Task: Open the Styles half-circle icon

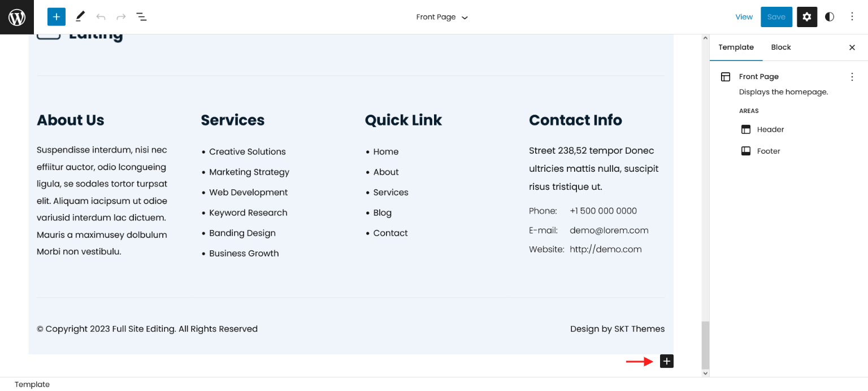Action: [830, 17]
